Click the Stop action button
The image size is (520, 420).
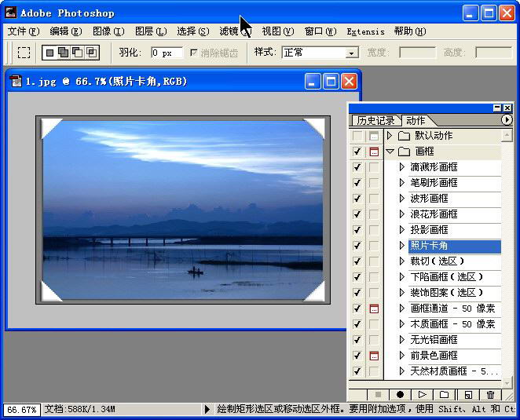click(x=378, y=395)
